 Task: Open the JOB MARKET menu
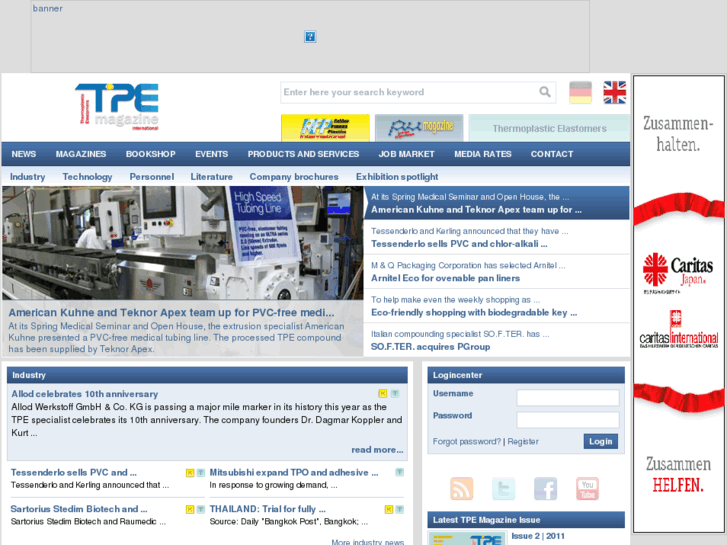click(x=407, y=154)
